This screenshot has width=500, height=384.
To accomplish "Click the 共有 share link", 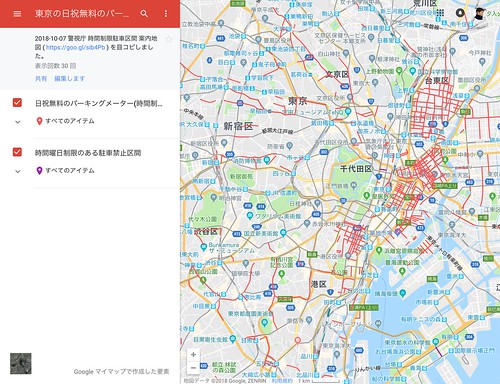I will click(x=41, y=79).
